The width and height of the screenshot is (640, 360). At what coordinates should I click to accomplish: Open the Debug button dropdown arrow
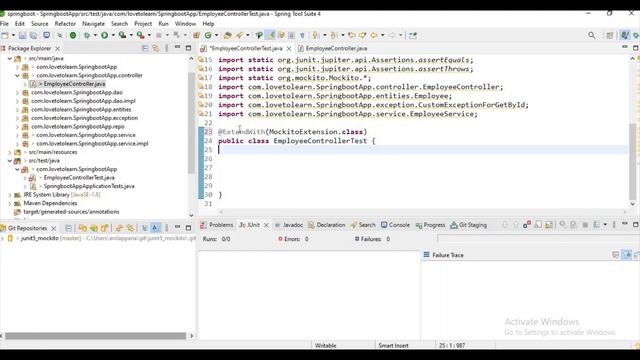coord(95,36)
